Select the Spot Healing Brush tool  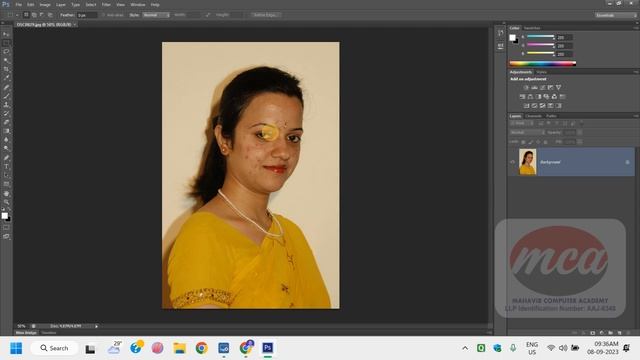(x=6, y=87)
